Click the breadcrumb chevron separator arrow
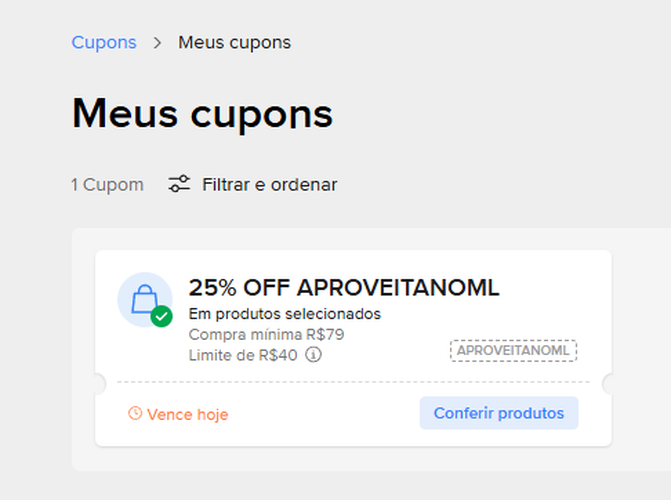 click(x=157, y=43)
